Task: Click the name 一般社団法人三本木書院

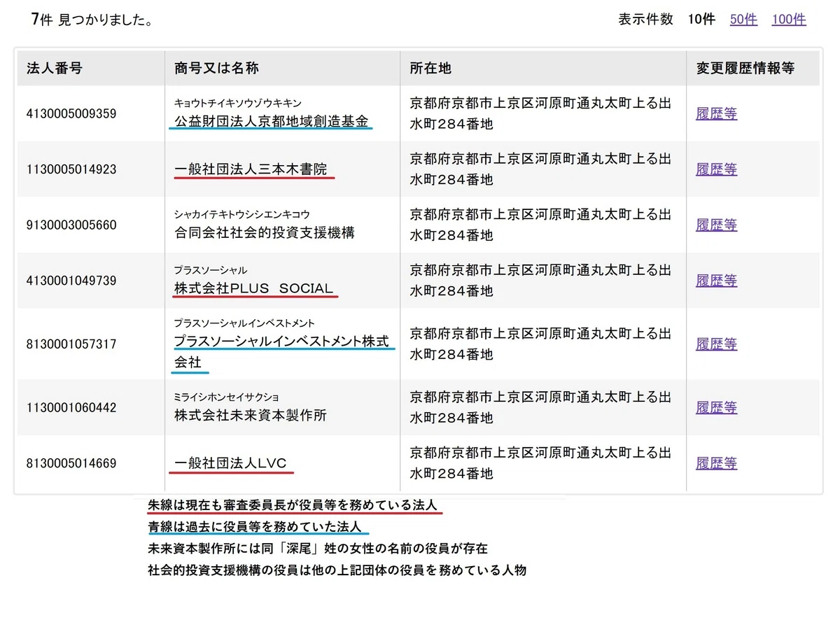Action: pos(251,169)
